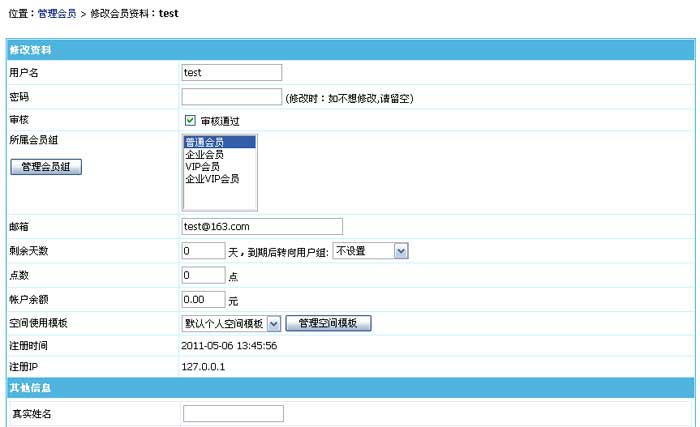Click the 管理会员组 button
This screenshot has height=427, width=700.
pyautogui.click(x=46, y=167)
